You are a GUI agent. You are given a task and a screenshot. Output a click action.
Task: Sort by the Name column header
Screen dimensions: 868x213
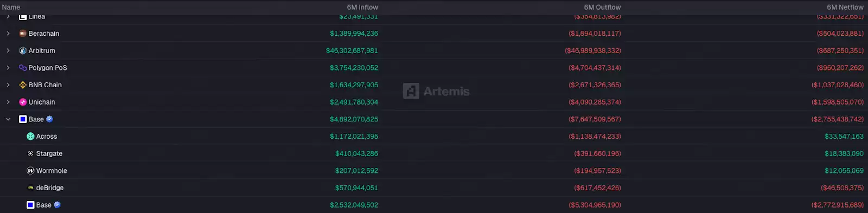point(11,7)
